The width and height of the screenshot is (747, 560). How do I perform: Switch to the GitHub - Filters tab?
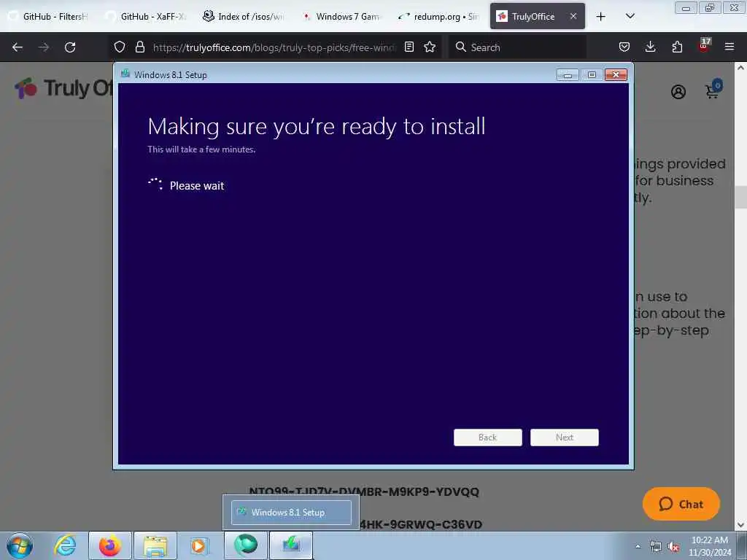click(x=49, y=17)
